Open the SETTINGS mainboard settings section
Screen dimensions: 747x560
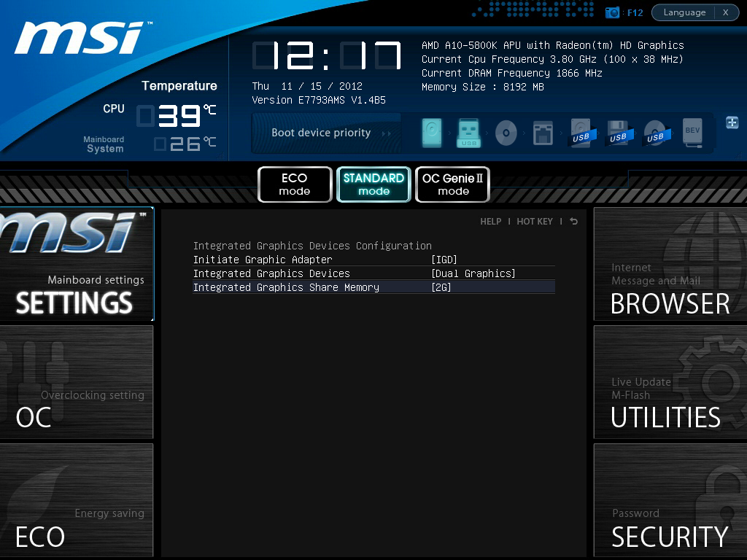(x=77, y=264)
